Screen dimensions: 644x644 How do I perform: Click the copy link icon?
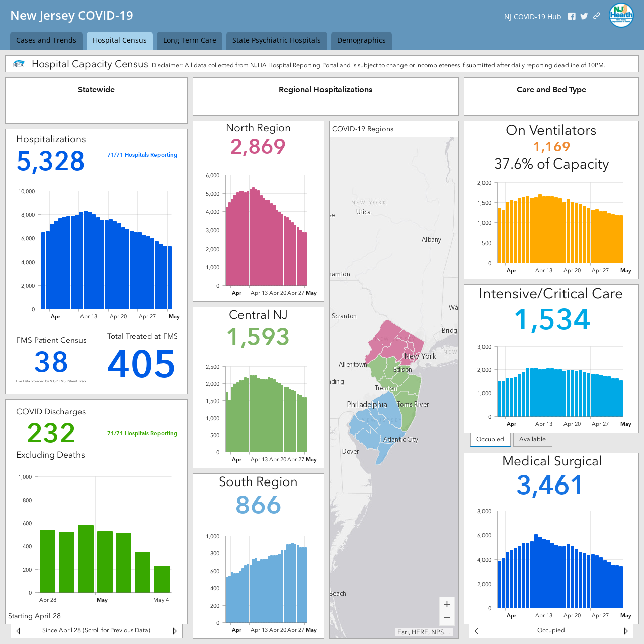597,16
